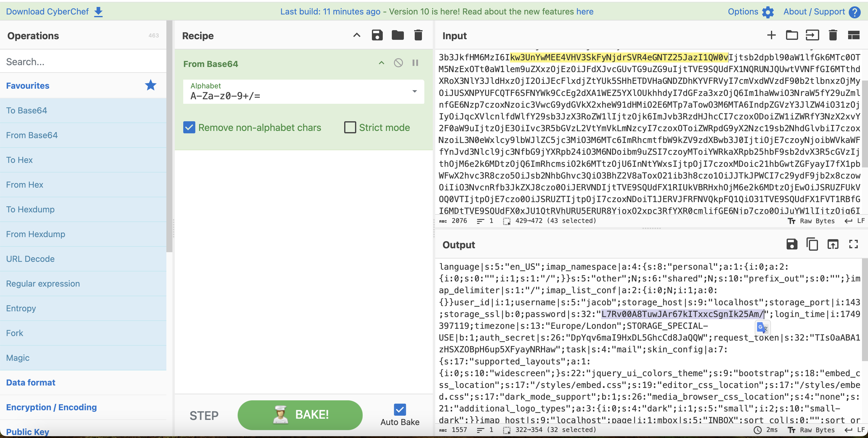This screenshot has width=868, height=438.
Task: Collapse the Recipe pane with the chevron
Action: pyautogui.click(x=357, y=35)
